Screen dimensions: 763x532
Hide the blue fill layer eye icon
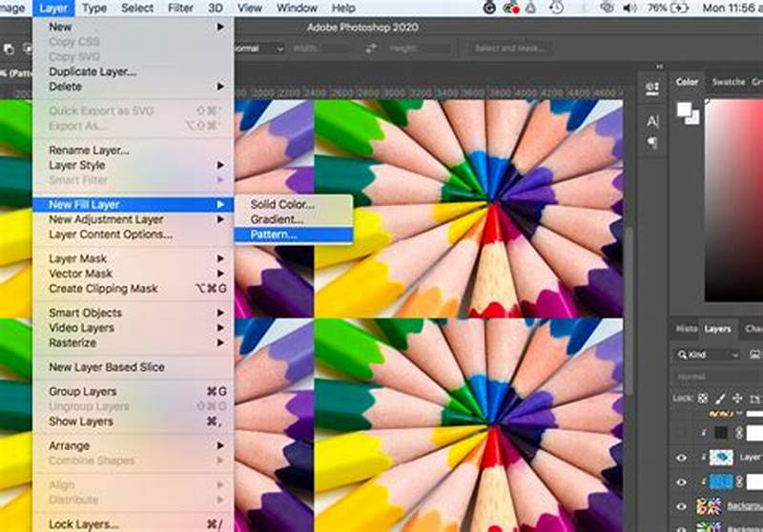point(681,481)
